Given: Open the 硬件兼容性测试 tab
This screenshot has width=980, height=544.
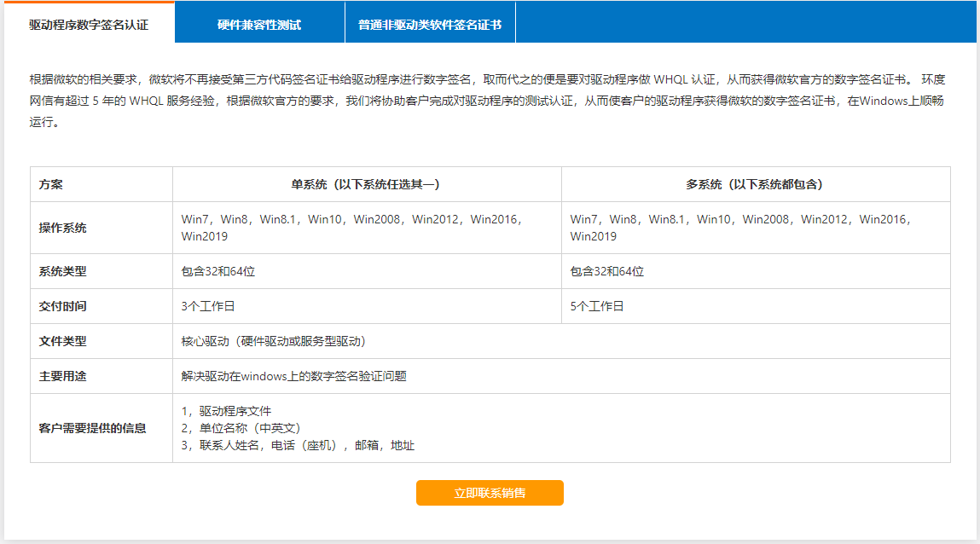Looking at the screenshot, I should [x=259, y=23].
